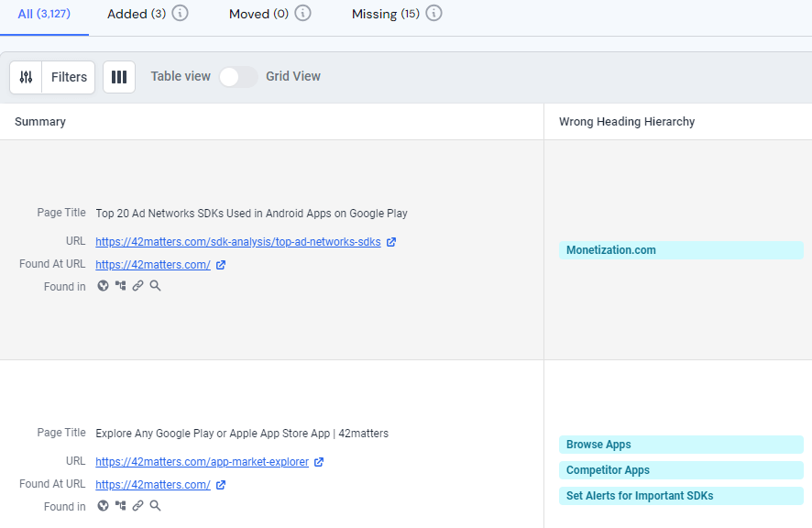Open external link icon after app-market-explorer URL
This screenshot has height=528, width=812.
[319, 462]
